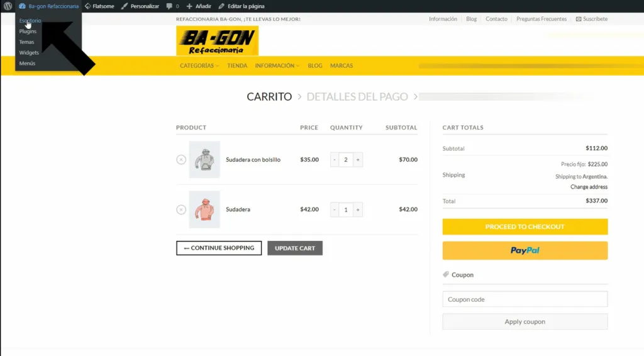Focus the Coupon code field

pos(525,299)
